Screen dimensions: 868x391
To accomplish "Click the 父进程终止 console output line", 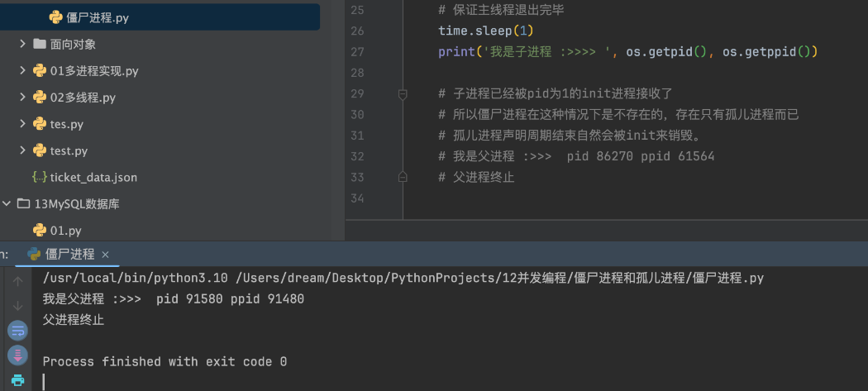I will point(73,320).
